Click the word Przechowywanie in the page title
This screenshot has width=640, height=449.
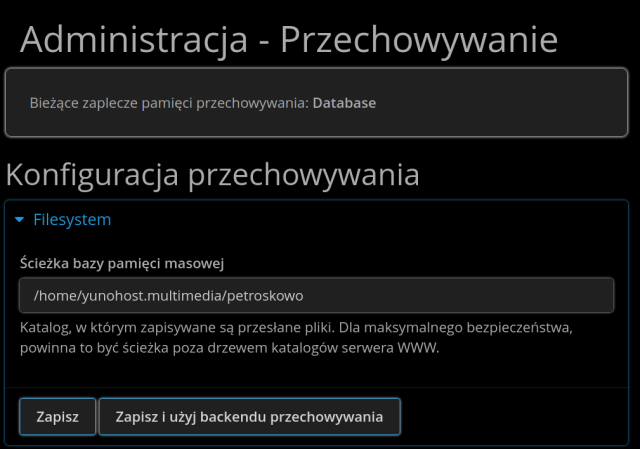pyautogui.click(x=418, y=40)
